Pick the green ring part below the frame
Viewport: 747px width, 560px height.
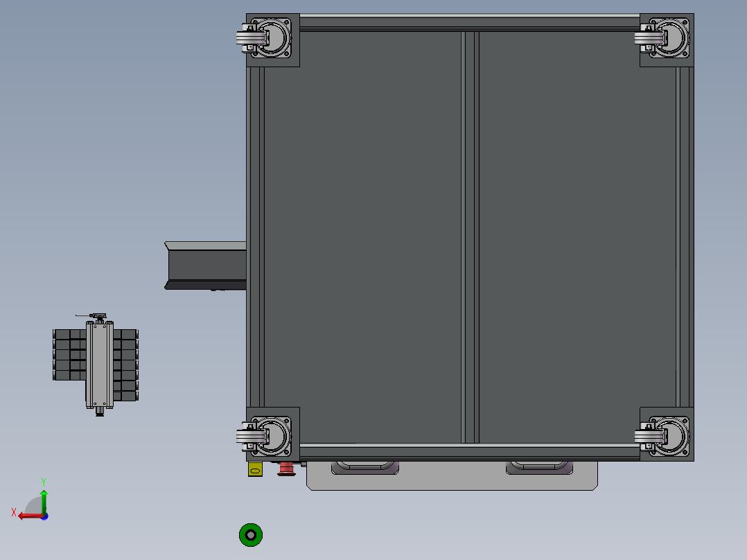251,535
